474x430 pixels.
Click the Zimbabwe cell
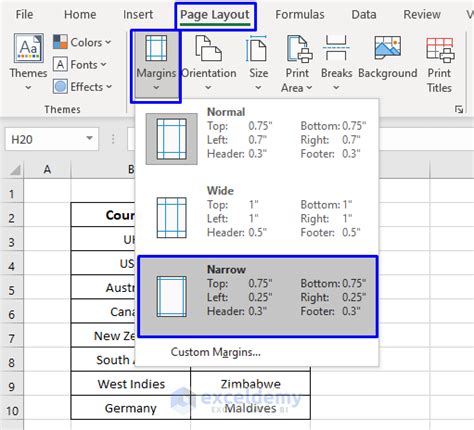pos(250,384)
